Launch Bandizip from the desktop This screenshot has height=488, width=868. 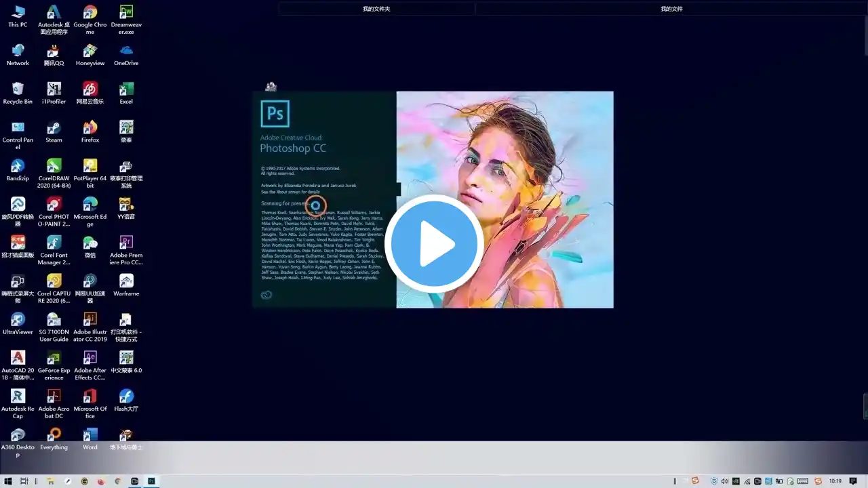(18, 170)
